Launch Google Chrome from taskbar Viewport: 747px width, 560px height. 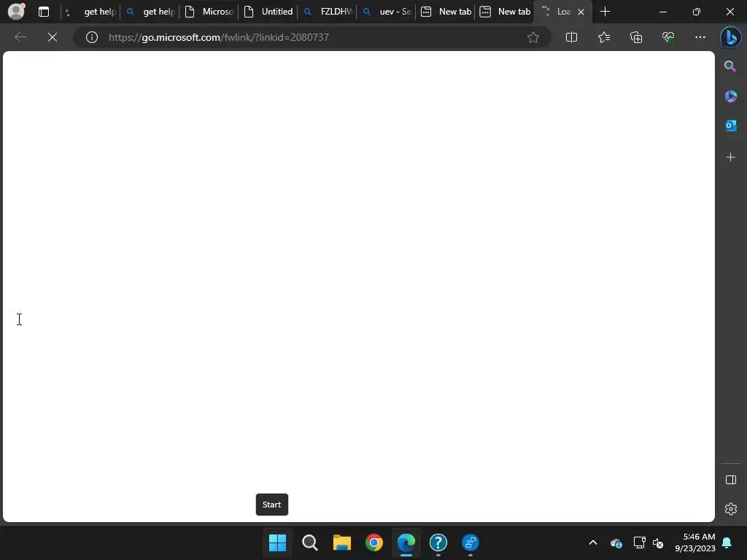(x=374, y=542)
